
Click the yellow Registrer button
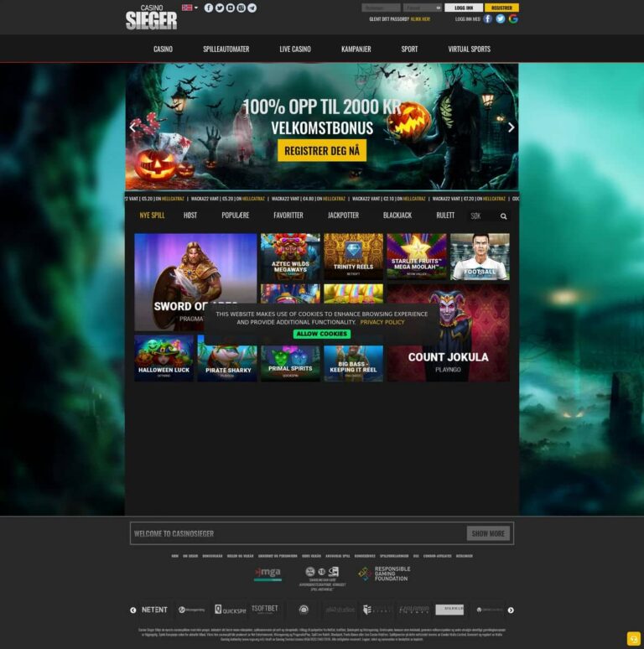click(x=501, y=8)
